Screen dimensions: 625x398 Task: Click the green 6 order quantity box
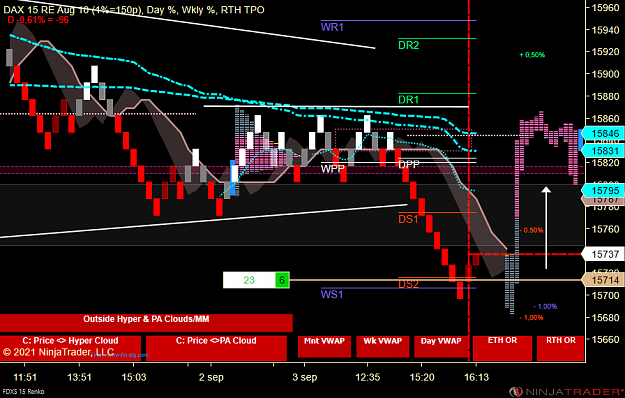[x=282, y=280]
